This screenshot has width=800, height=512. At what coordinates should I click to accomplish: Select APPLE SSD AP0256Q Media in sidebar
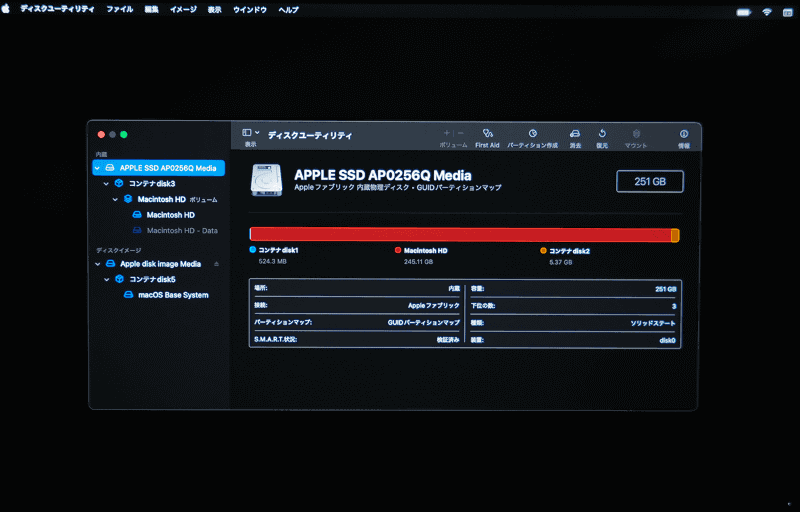159,168
